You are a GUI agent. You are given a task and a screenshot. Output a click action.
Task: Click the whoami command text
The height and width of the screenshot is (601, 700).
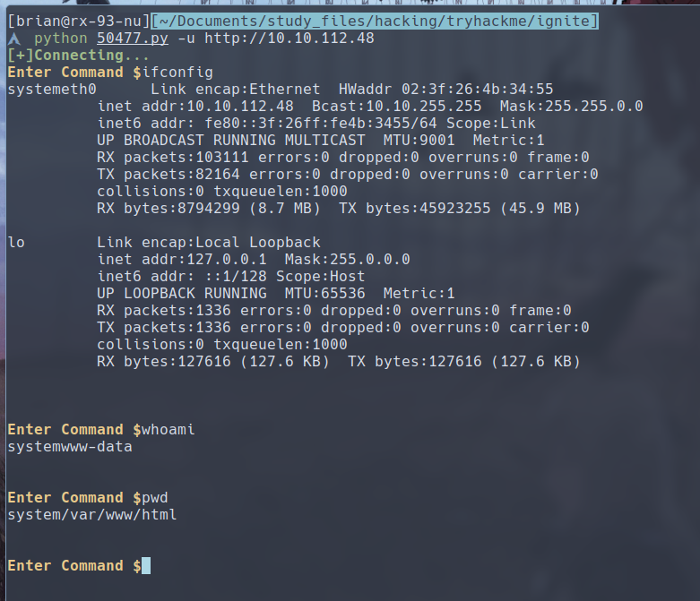[169, 430]
